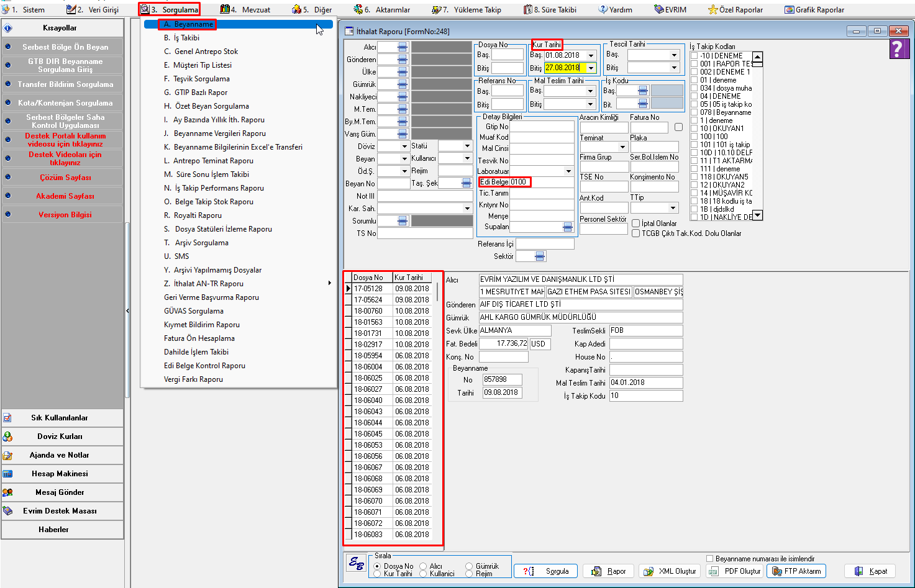Click the M.Tem. lookup icon

(403, 109)
